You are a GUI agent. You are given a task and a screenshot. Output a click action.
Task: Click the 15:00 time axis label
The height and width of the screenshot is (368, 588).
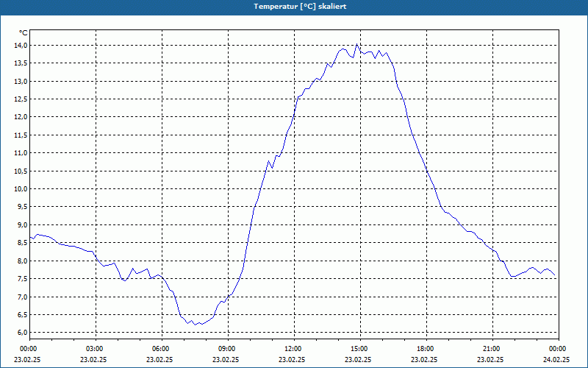[x=360, y=348]
